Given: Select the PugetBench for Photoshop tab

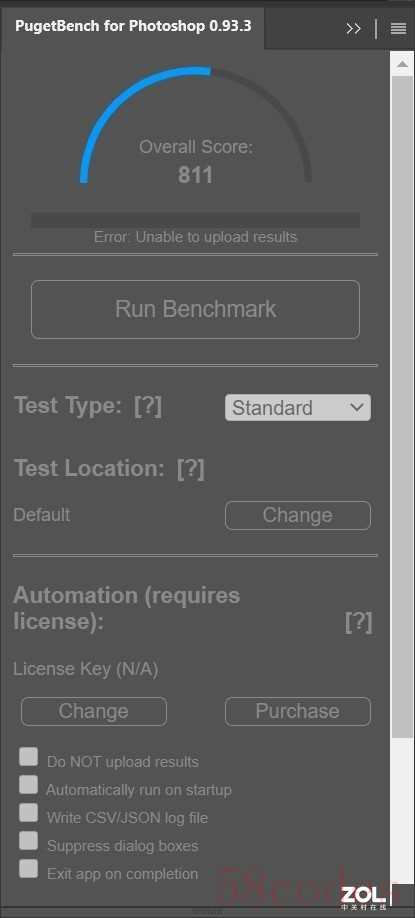Looking at the screenshot, I should click(x=133, y=26).
